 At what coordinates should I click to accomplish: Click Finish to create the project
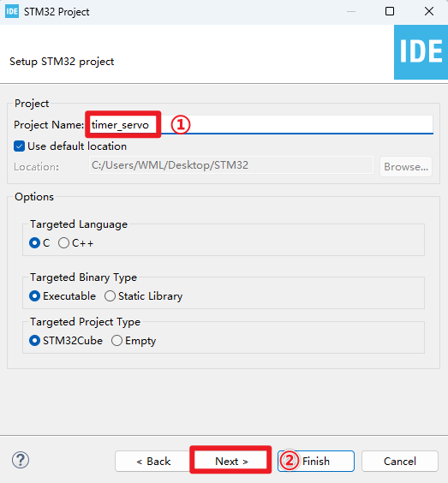coord(316,461)
